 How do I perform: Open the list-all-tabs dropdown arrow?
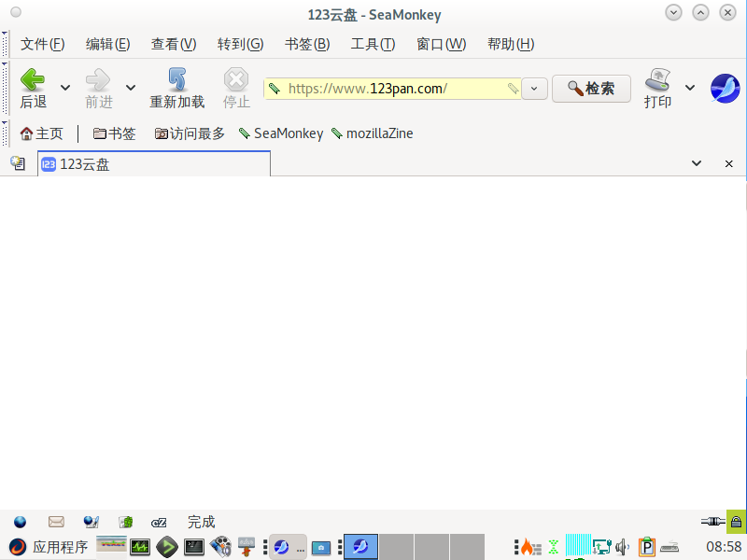click(697, 163)
